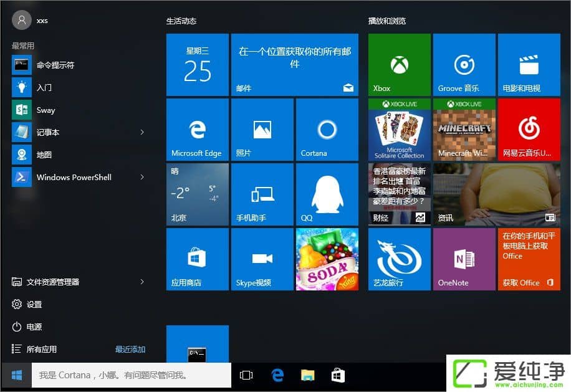Click the 最近添加 link
The height and width of the screenshot is (392, 571).
tap(130, 349)
